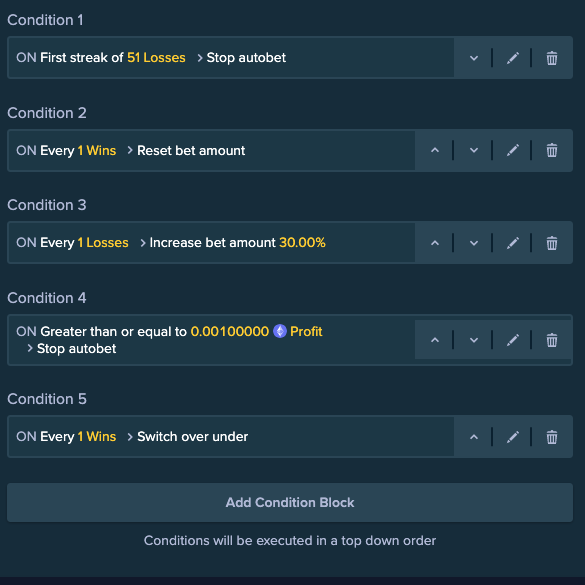The image size is (585, 585).
Task: Delete Condition 5 trash icon
Action: pyautogui.click(x=552, y=437)
